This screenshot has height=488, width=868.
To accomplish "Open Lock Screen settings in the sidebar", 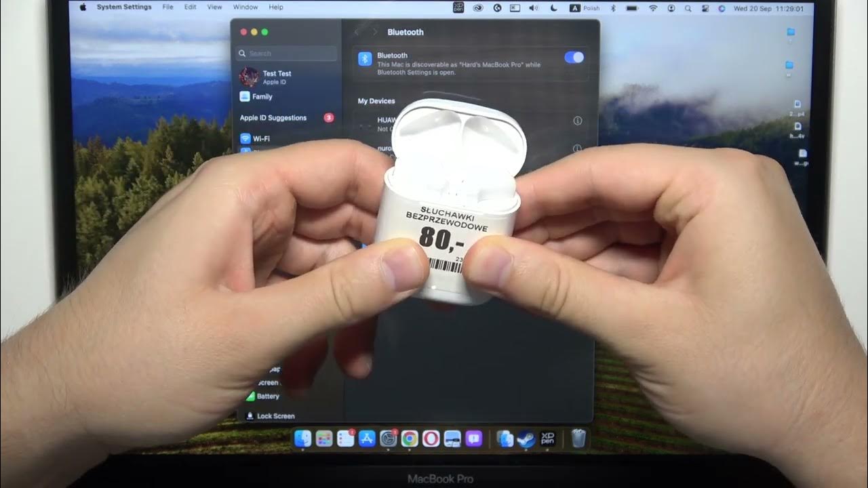I will (275, 416).
